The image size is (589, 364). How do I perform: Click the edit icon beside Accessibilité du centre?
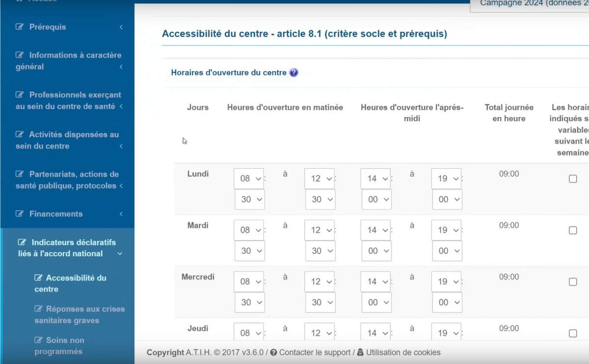38,278
